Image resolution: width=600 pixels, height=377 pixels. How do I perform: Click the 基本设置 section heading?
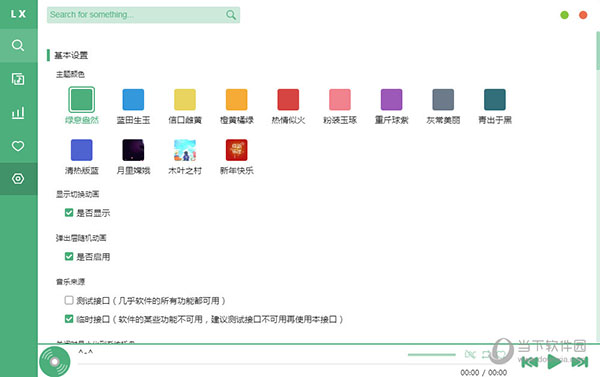click(71, 55)
